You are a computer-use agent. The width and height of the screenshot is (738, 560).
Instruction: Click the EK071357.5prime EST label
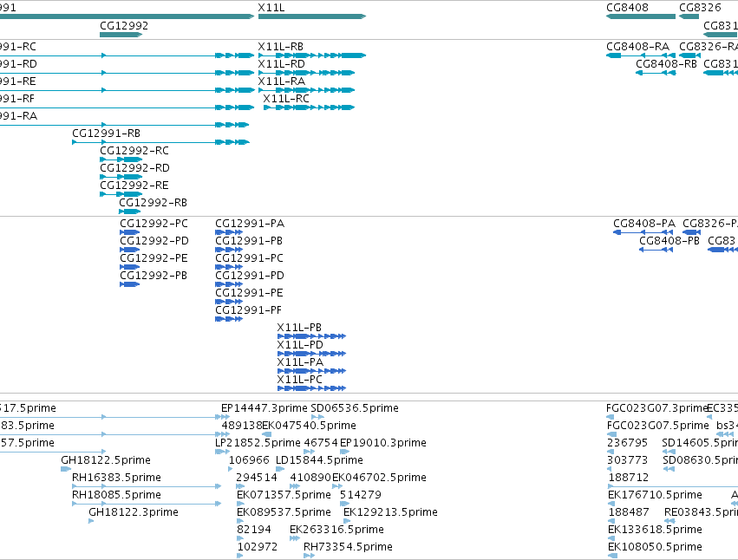(x=284, y=496)
